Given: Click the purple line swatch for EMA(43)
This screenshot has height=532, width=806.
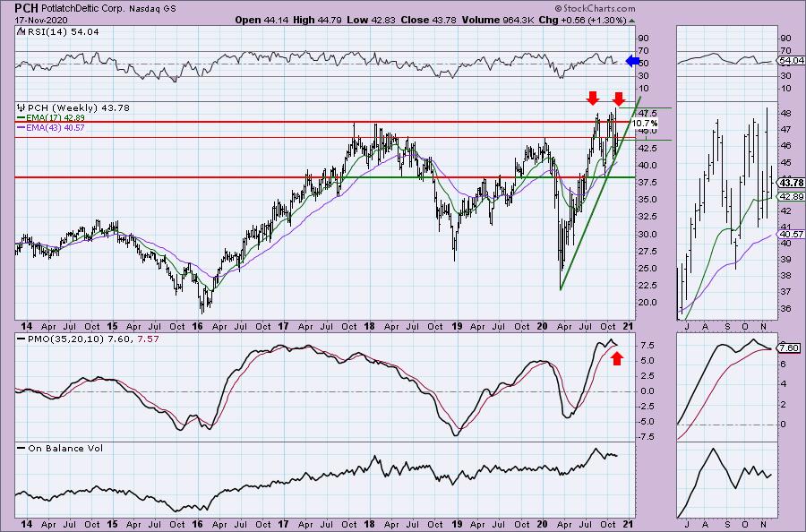Looking at the screenshot, I should pyautogui.click(x=21, y=127).
